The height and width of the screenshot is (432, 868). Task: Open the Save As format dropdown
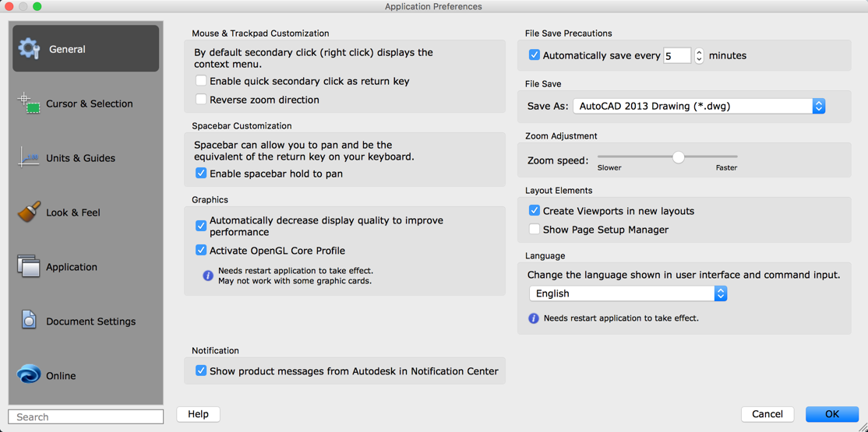818,106
